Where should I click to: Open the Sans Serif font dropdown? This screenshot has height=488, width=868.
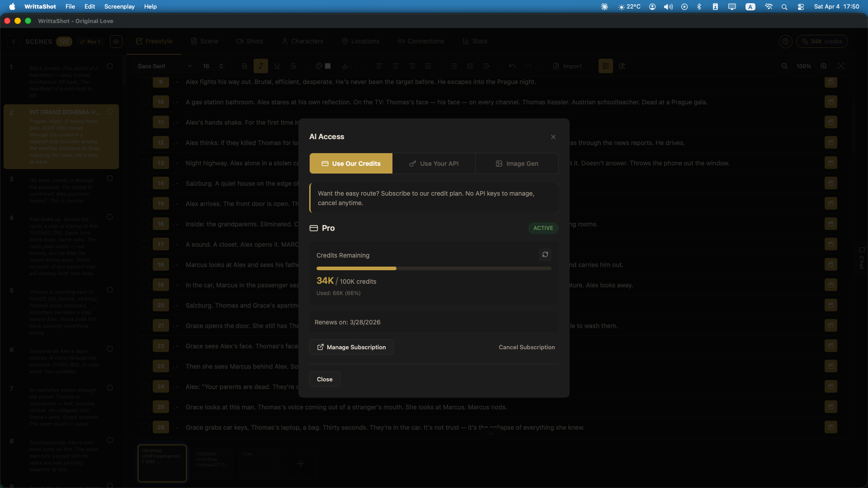[x=165, y=66]
